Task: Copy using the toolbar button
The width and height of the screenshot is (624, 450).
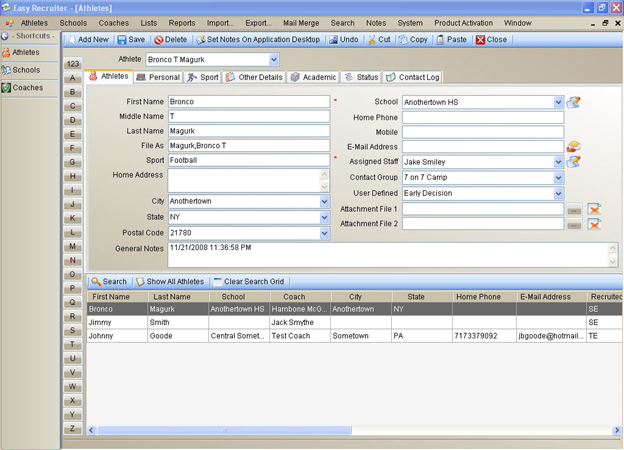Action: pyautogui.click(x=413, y=39)
